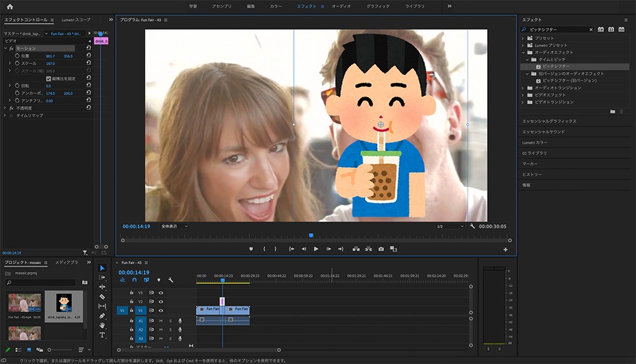The height and width of the screenshot is (364, 636).
Task: Open timeline display settings wrench
Action: pos(170,280)
